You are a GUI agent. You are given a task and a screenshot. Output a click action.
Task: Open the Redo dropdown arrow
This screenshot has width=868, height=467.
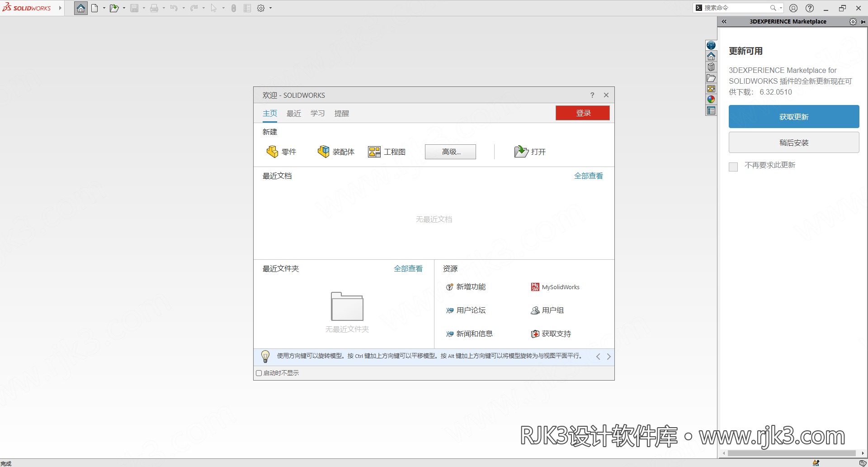click(x=203, y=8)
